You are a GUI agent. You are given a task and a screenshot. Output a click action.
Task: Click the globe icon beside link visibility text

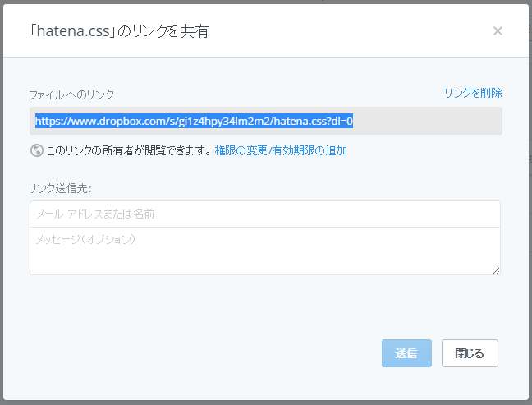37,150
